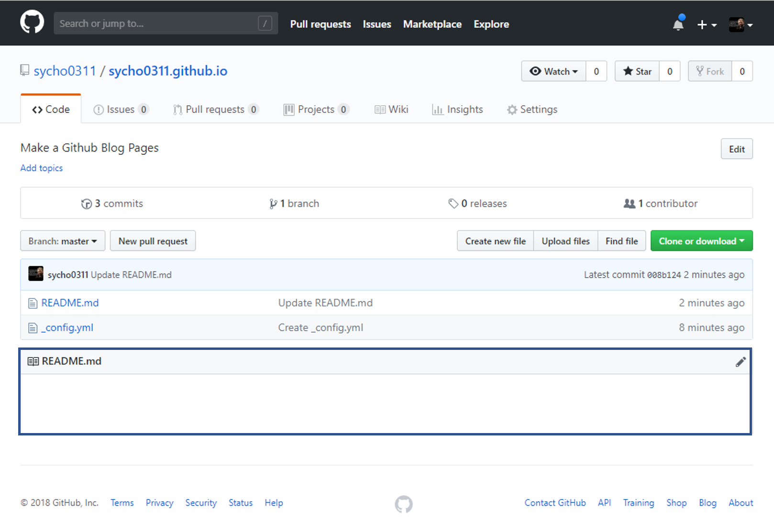View the 0 releases page
774x532 pixels.
477,204
